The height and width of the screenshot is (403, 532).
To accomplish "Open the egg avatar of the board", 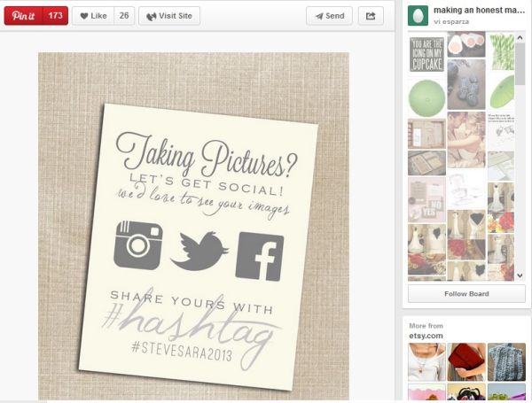I will (x=418, y=15).
